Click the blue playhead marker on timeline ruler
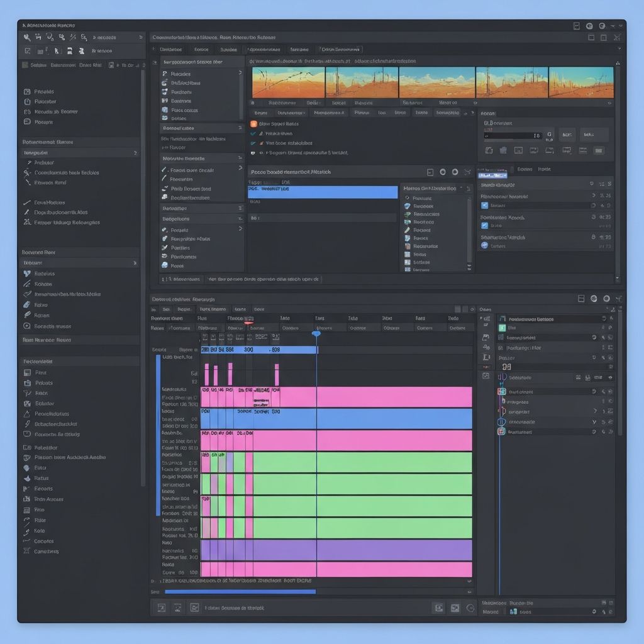This screenshot has width=644, height=644. point(316,333)
